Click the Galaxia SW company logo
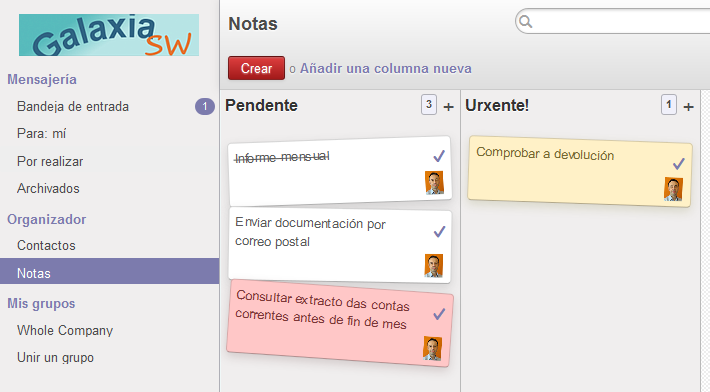Screen dimensions: 710x392 point(109,35)
